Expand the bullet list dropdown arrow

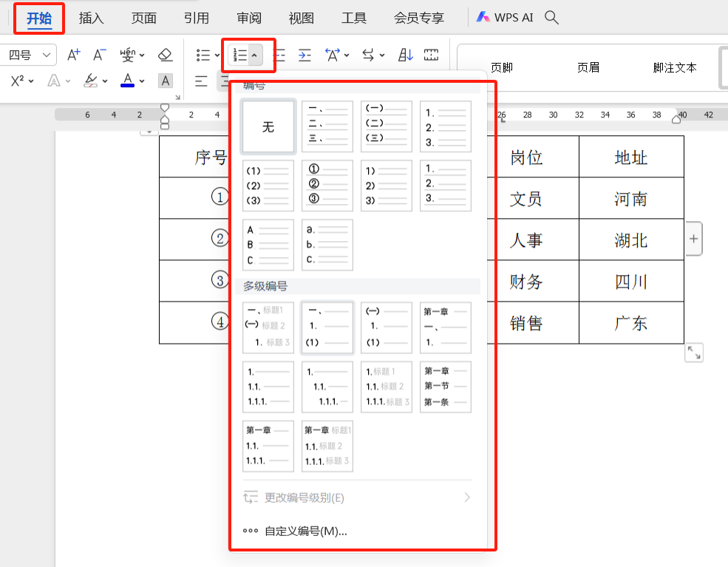[217, 55]
